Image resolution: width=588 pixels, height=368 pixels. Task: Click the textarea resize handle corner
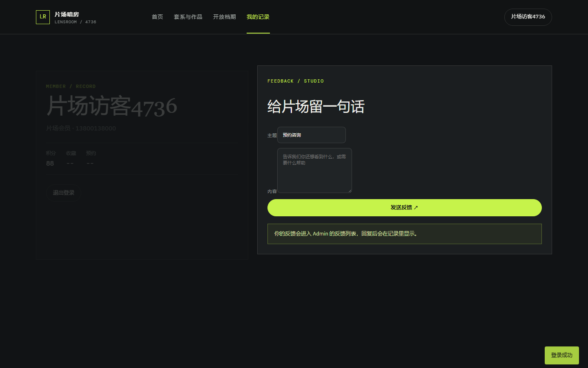coord(350,191)
